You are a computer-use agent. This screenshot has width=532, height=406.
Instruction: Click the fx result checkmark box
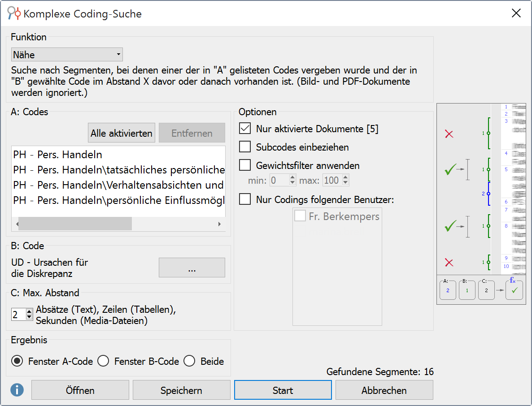(515, 290)
